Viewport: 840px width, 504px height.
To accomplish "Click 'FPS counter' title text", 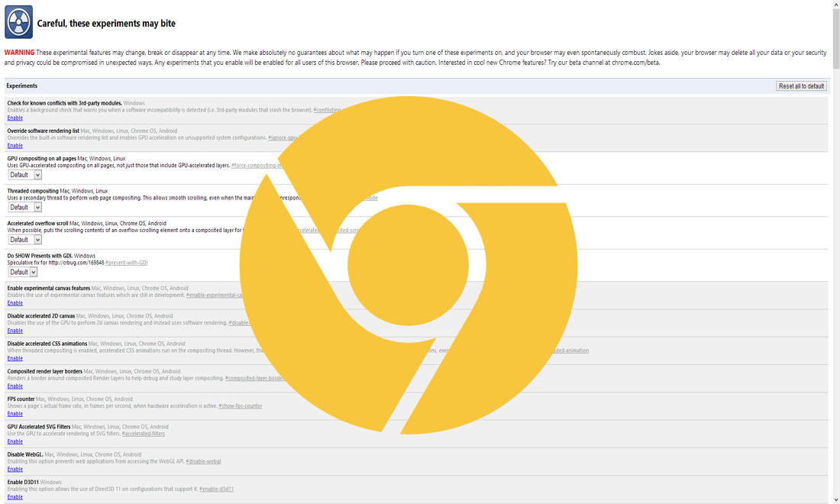I will 21,399.
